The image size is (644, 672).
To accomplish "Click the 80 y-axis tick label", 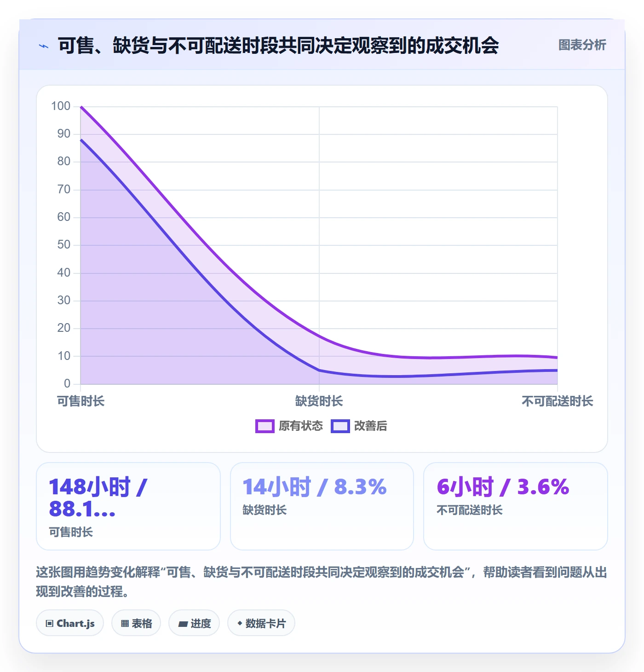I will (64, 162).
